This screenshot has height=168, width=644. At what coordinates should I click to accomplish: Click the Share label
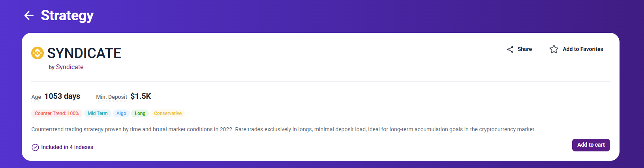tap(524, 49)
